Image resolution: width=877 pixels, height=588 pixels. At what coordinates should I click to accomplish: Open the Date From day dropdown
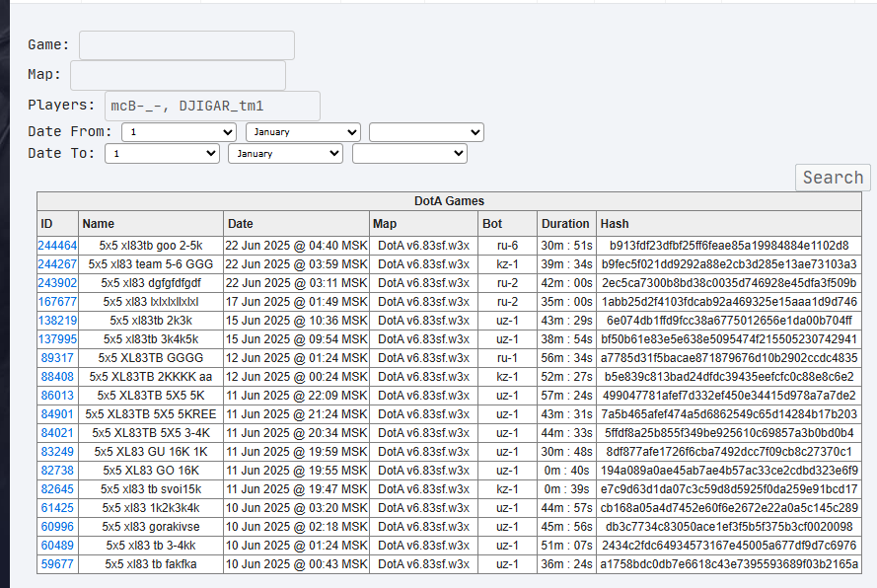(179, 132)
